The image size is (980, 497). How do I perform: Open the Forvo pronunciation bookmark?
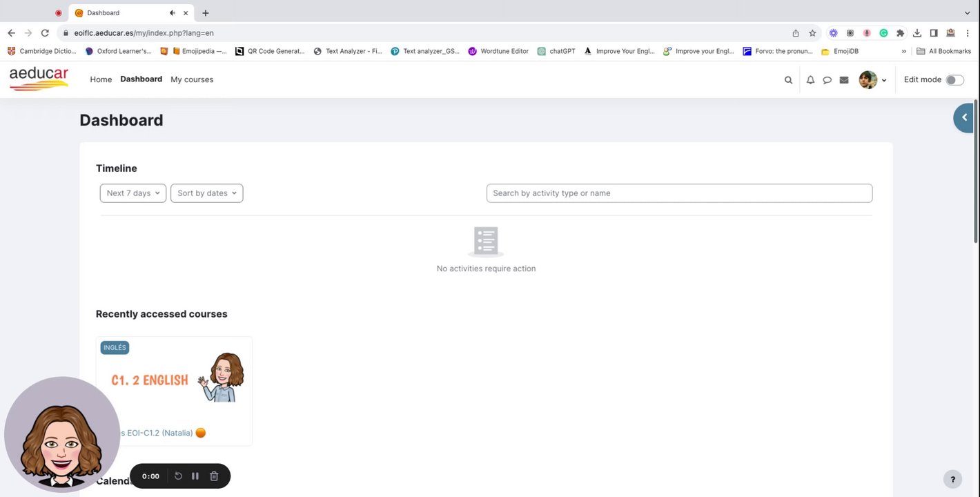[x=778, y=51]
